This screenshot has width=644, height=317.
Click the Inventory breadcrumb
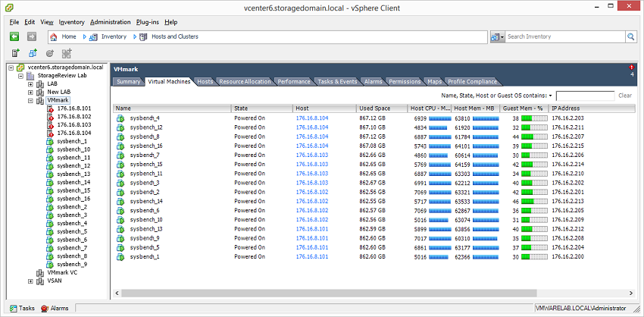tap(114, 36)
